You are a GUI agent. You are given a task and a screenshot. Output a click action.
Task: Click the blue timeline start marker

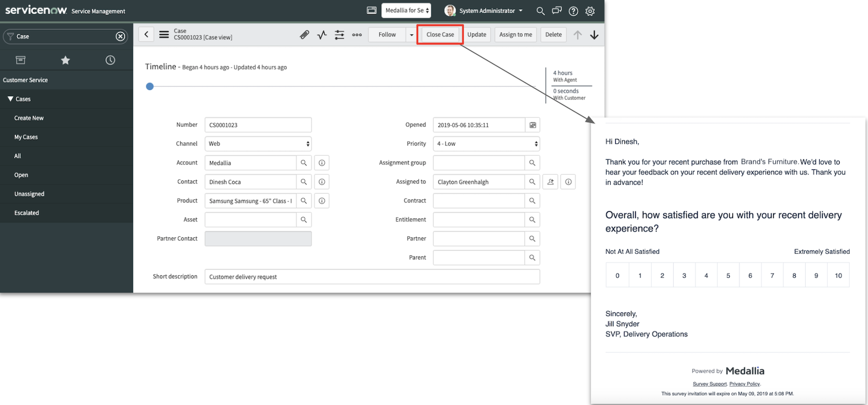pos(150,86)
